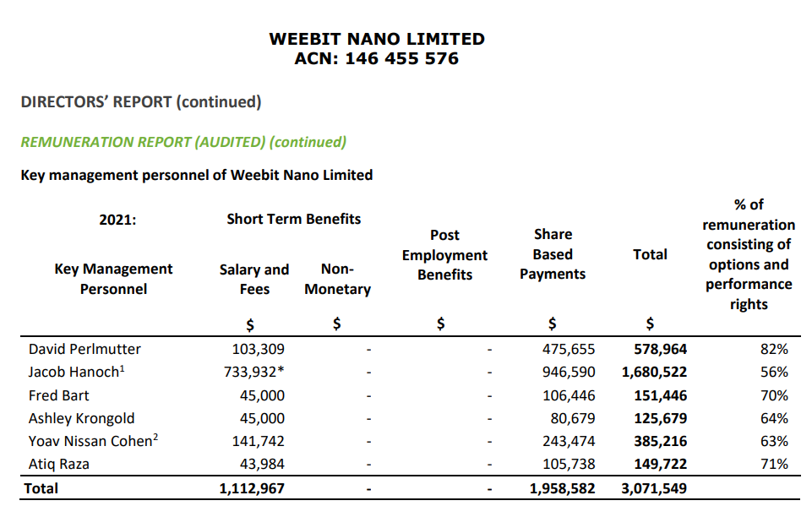Click the WEEBIT NANO LIMITED title
The height and width of the screenshot is (517, 812).
point(376,39)
